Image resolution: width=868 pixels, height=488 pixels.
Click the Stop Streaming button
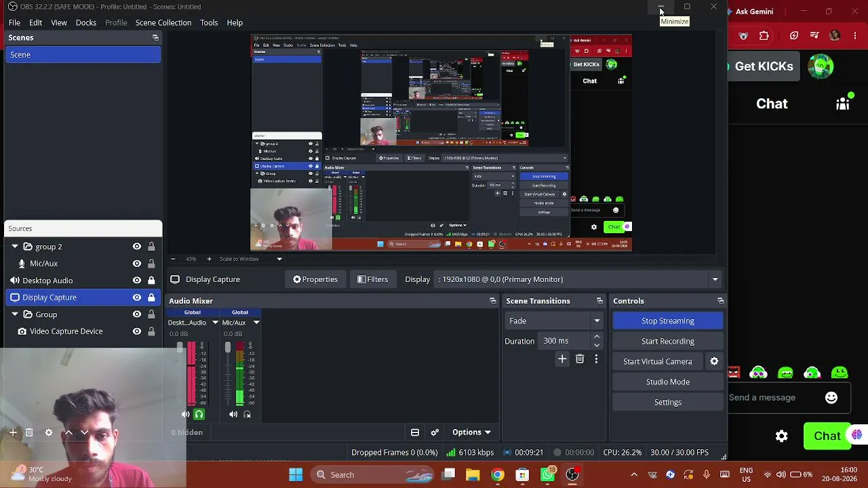point(668,321)
